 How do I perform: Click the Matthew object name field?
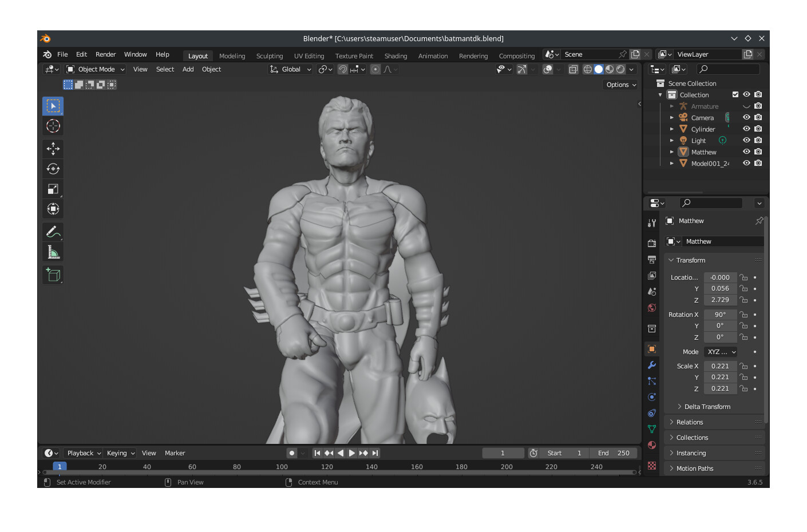[723, 241]
